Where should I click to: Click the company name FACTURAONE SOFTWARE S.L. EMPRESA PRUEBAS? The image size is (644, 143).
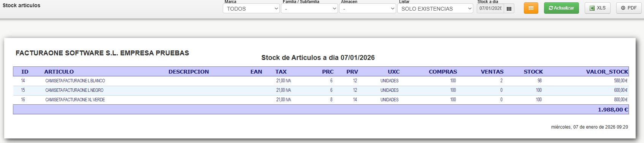tap(102, 53)
